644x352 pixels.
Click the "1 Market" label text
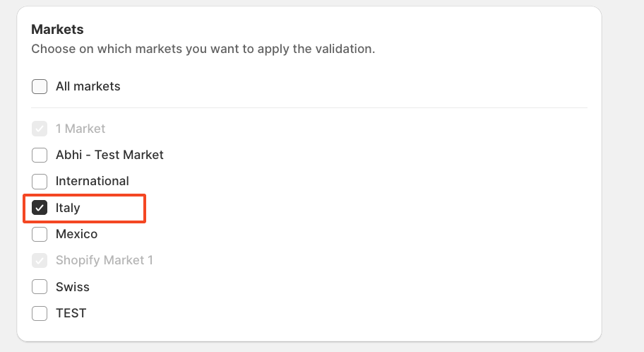coord(80,129)
